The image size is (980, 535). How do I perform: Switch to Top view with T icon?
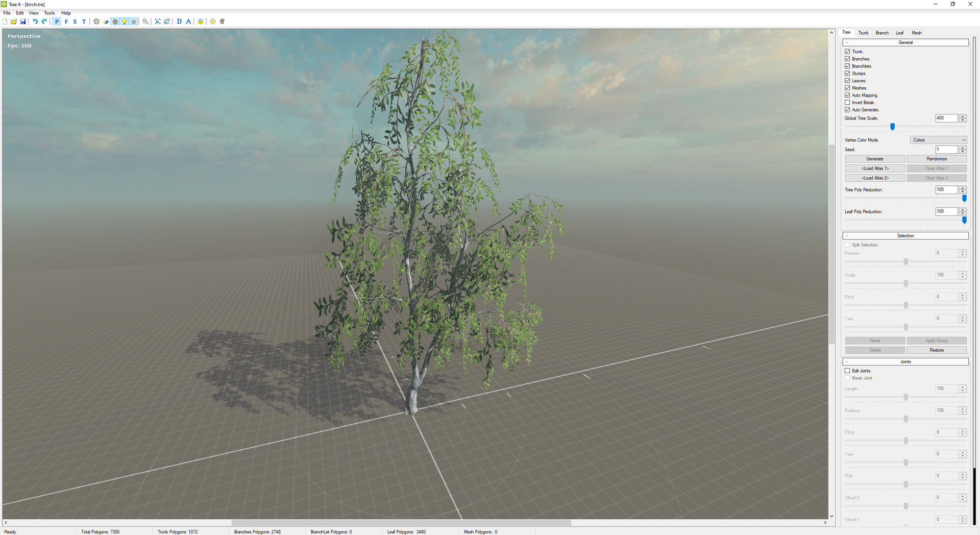coord(84,21)
